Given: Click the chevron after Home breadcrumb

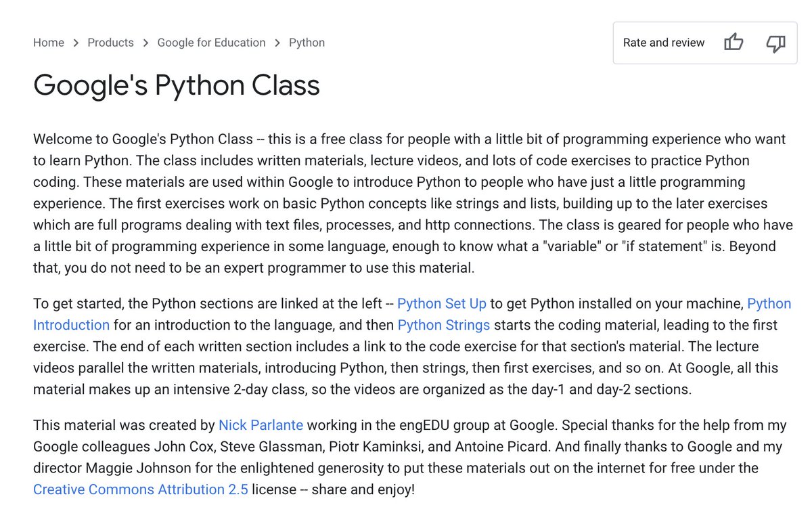Looking at the screenshot, I should click(x=76, y=43).
